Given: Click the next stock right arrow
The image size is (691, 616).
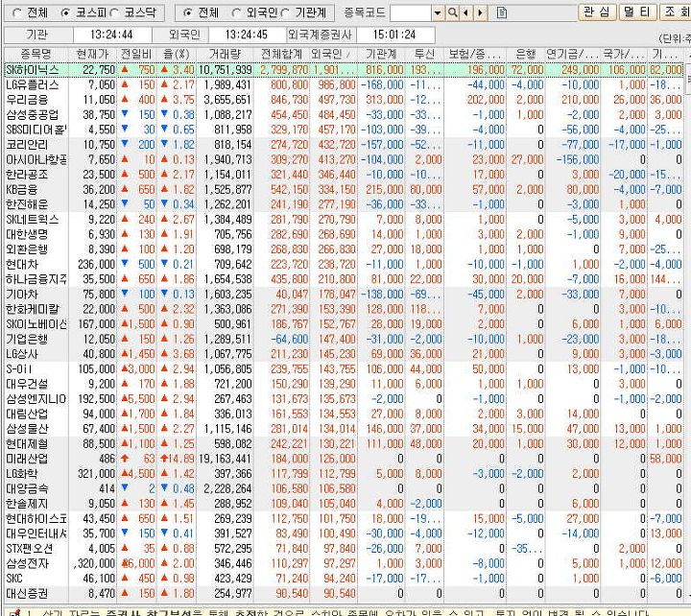Looking at the screenshot, I should (481, 12).
